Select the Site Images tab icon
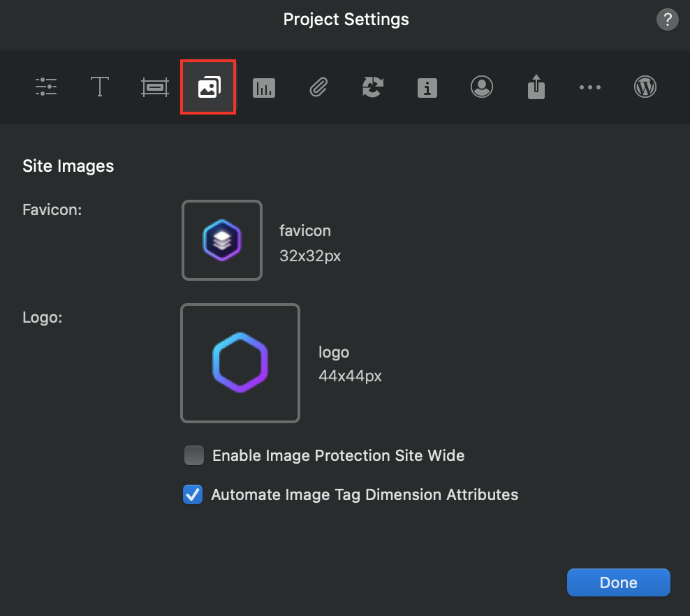The height and width of the screenshot is (616, 690). [x=208, y=87]
